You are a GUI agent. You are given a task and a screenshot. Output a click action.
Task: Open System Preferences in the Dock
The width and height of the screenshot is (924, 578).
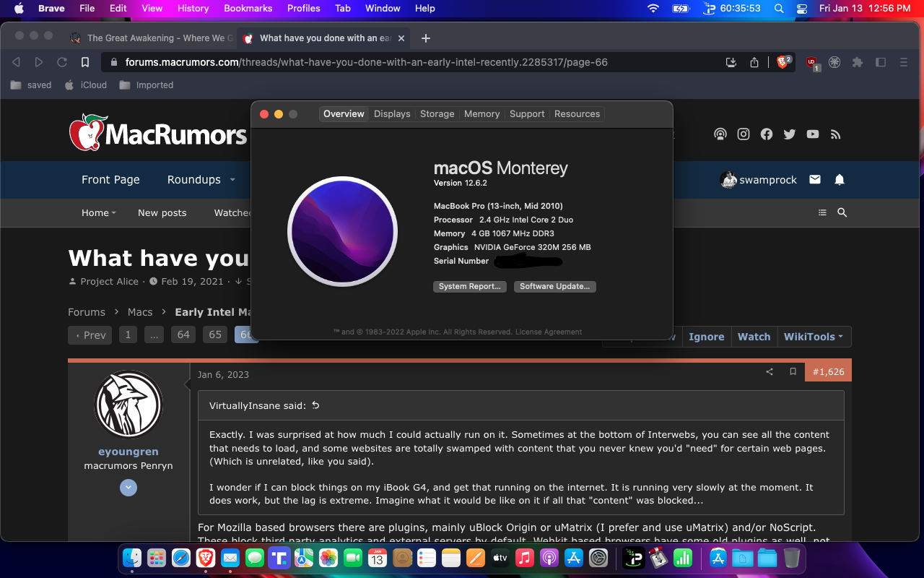click(x=598, y=558)
